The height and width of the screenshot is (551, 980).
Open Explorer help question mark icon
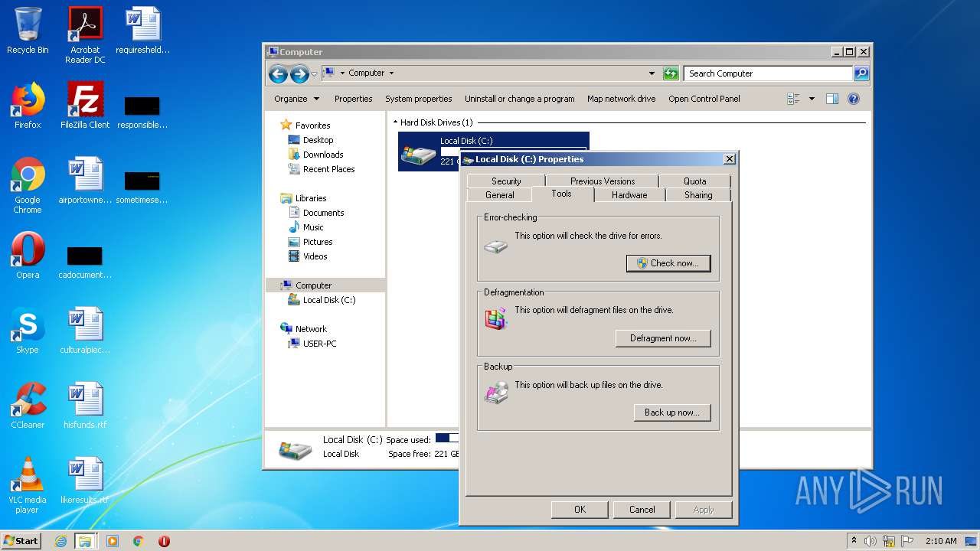coord(854,99)
